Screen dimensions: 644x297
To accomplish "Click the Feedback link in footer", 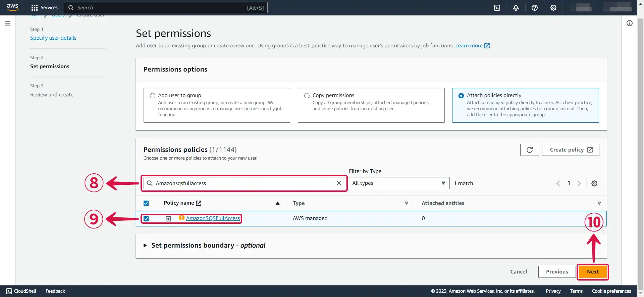I will point(55,291).
